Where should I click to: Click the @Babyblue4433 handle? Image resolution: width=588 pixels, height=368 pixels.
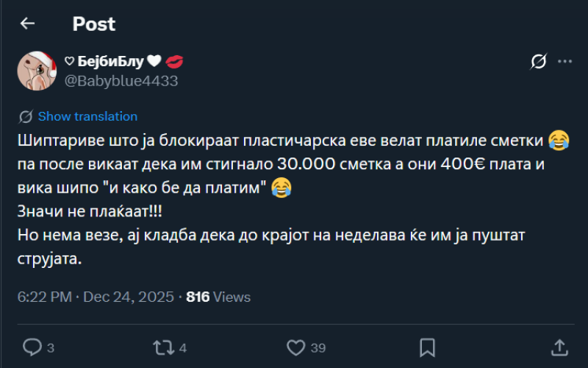click(121, 81)
